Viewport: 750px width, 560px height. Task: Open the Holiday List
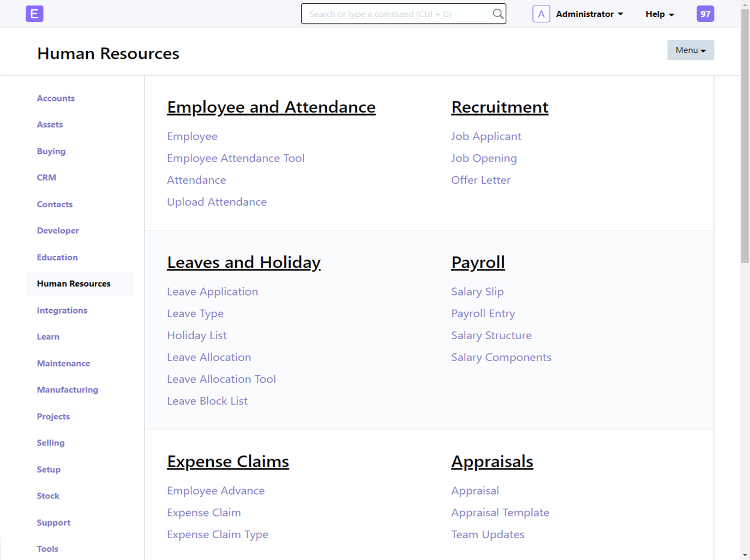tap(197, 335)
